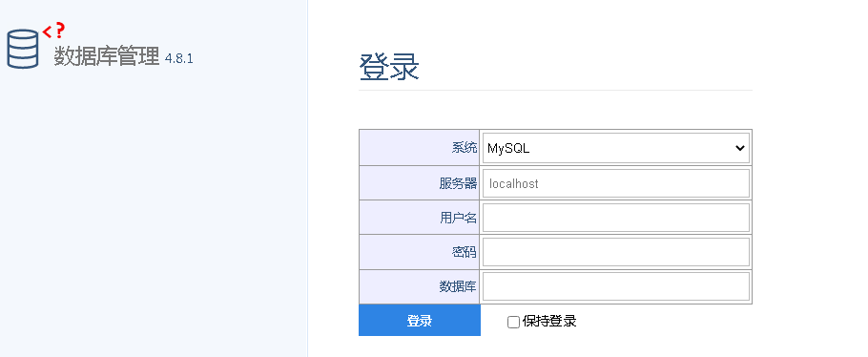The height and width of the screenshot is (357, 868).
Task: Click the blue 登录 button
Action: point(420,321)
